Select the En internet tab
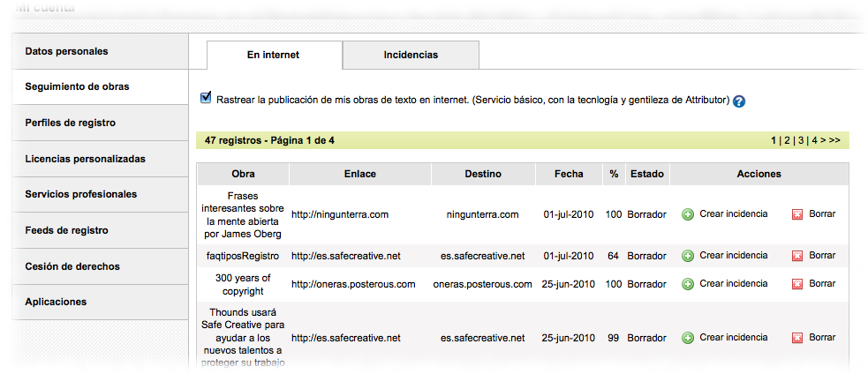The image size is (868, 374). 273,55
